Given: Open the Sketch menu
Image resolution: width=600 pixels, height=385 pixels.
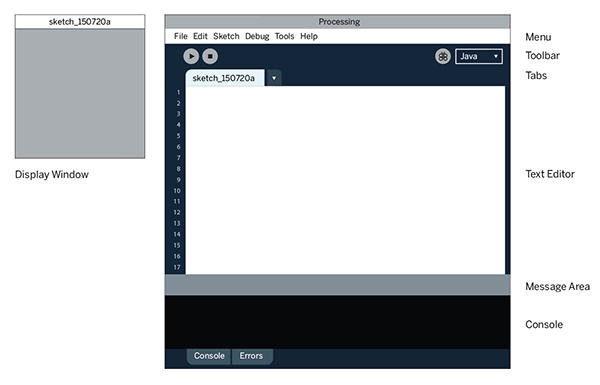Looking at the screenshot, I should (226, 36).
